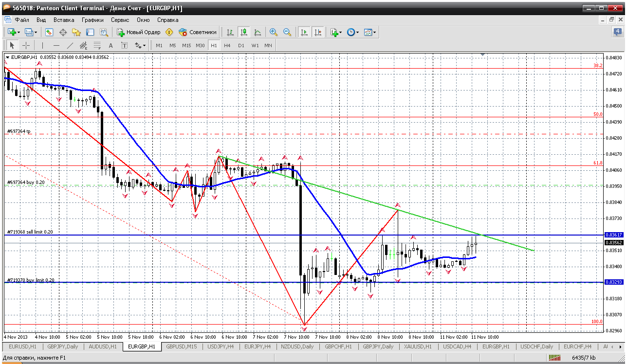Zoom in on the chart
The image size is (627, 364).
[274, 32]
